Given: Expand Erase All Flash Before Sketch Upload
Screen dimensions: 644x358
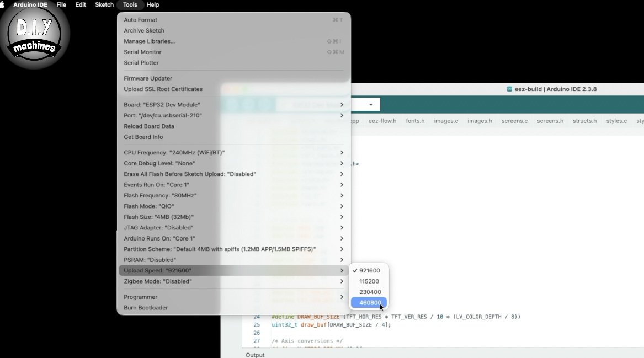Looking at the screenshot, I should 233,174.
